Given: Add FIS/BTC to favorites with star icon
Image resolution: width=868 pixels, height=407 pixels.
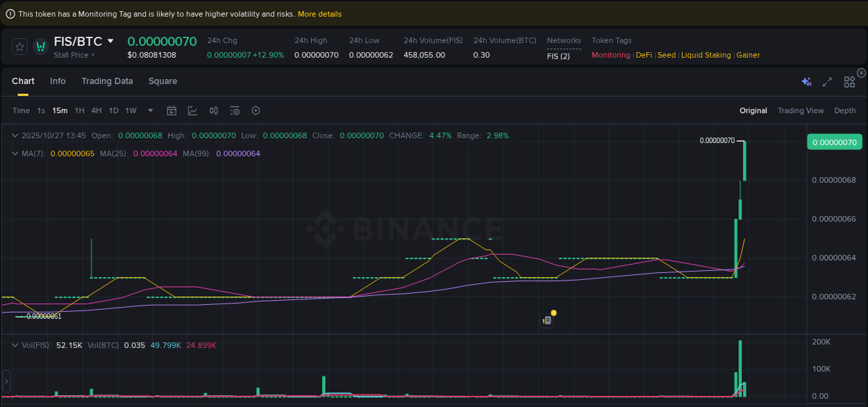Looking at the screenshot, I should tap(19, 46).
